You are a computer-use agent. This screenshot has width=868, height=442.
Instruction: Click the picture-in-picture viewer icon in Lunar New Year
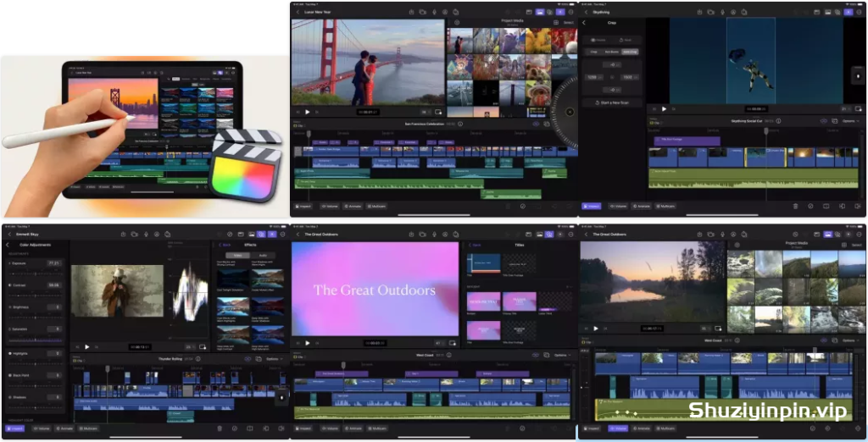tap(438, 112)
